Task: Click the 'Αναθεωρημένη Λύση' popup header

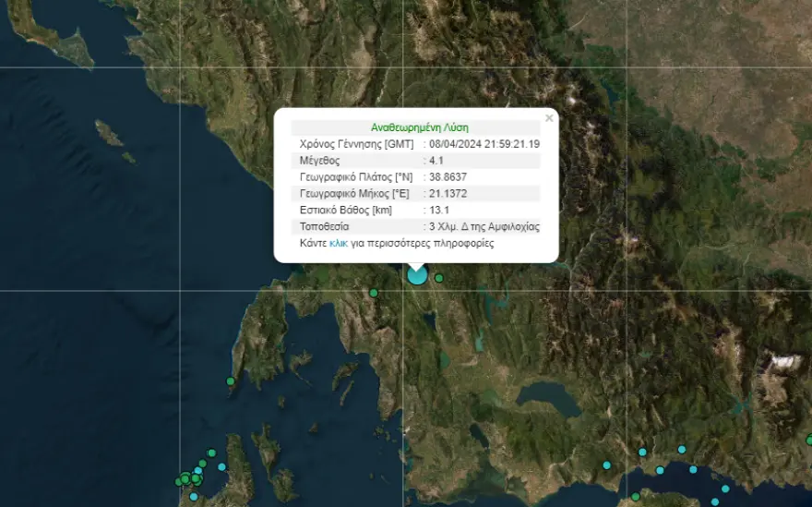Action: (420, 127)
